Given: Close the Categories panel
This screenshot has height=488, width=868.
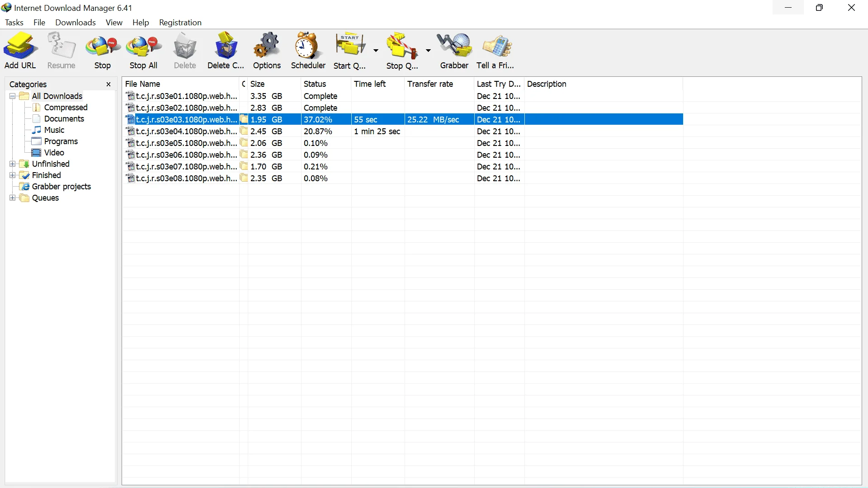Looking at the screenshot, I should (x=108, y=84).
